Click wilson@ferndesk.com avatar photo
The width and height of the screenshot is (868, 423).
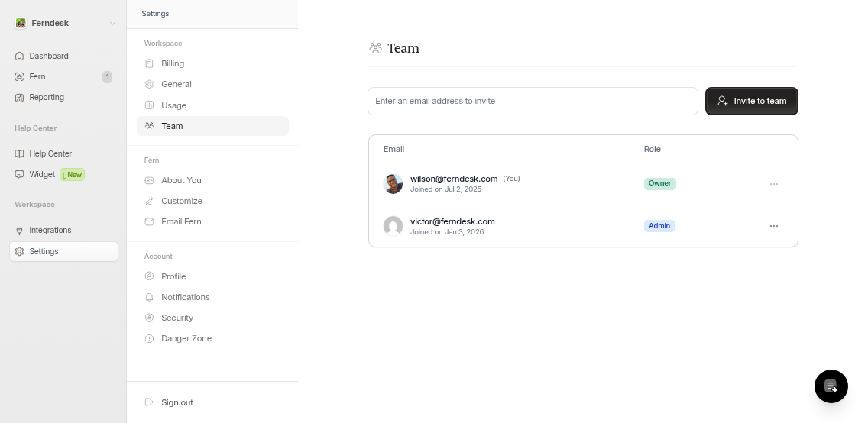point(393,183)
